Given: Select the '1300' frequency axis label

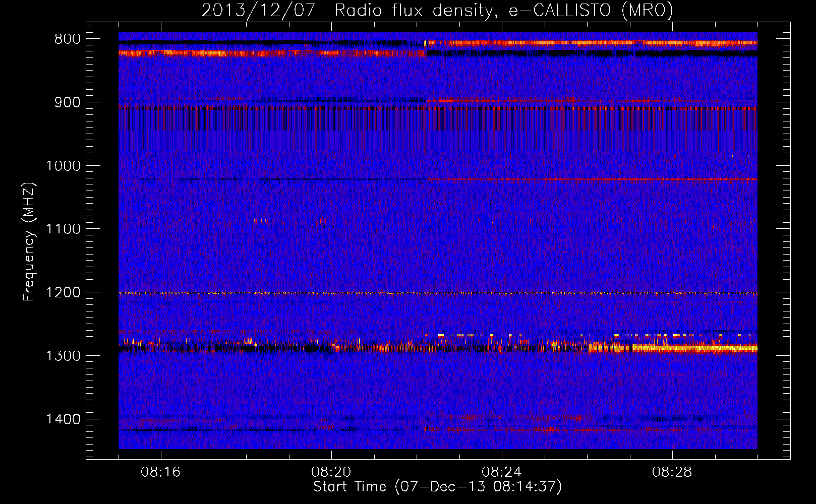Looking at the screenshot, I should pyautogui.click(x=63, y=356).
